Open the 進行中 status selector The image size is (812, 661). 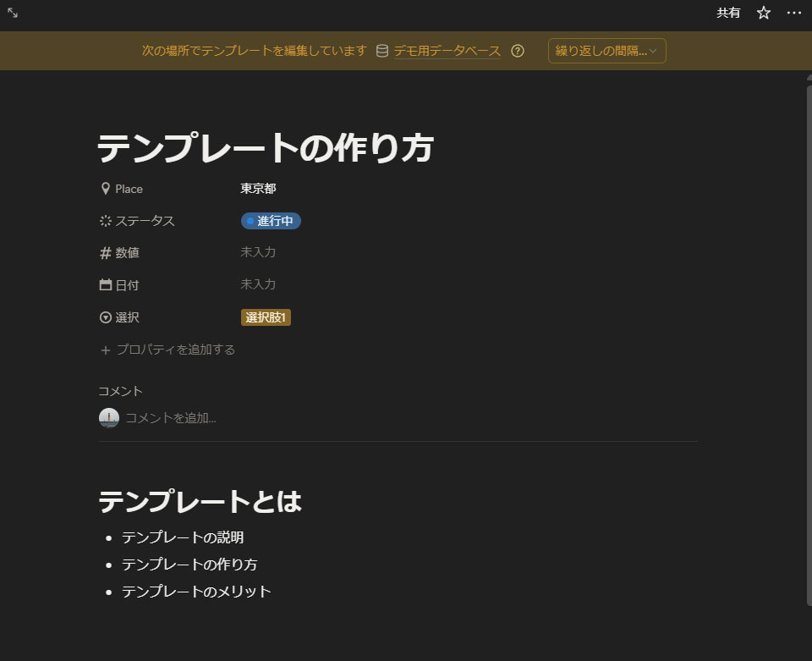point(271,221)
